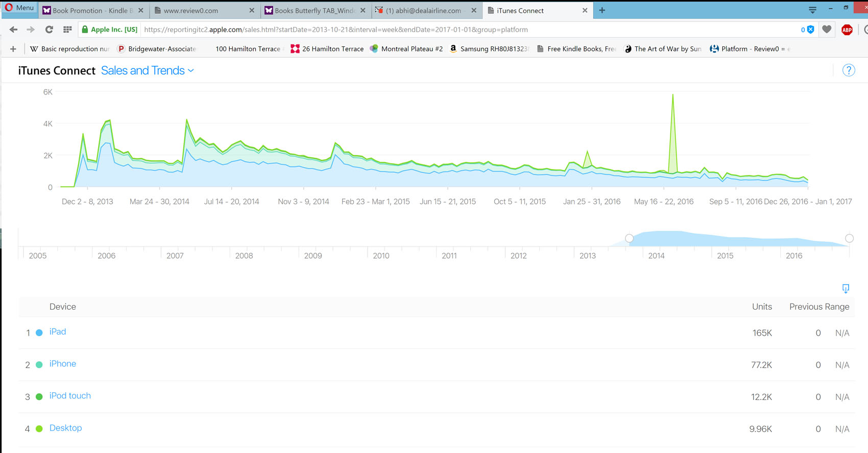Switch to www.review0.com tab
Screen dimensions: 868x453
pos(204,10)
